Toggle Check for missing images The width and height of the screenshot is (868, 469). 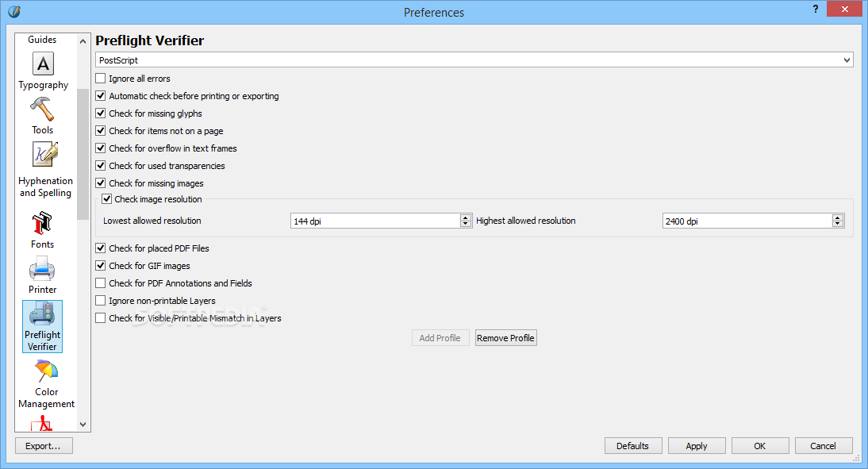(100, 183)
